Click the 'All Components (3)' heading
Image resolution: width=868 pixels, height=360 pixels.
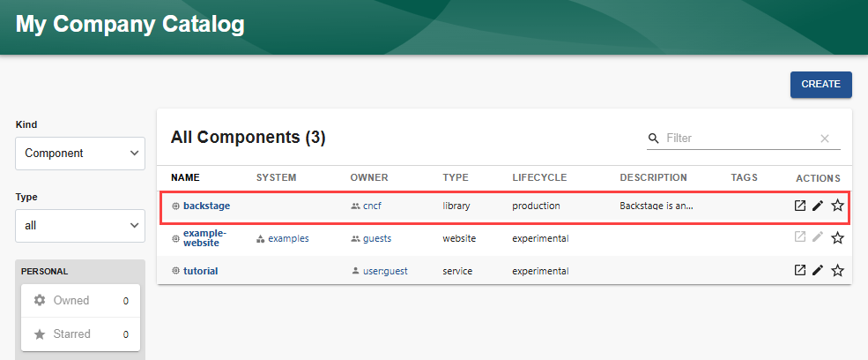[x=248, y=137]
